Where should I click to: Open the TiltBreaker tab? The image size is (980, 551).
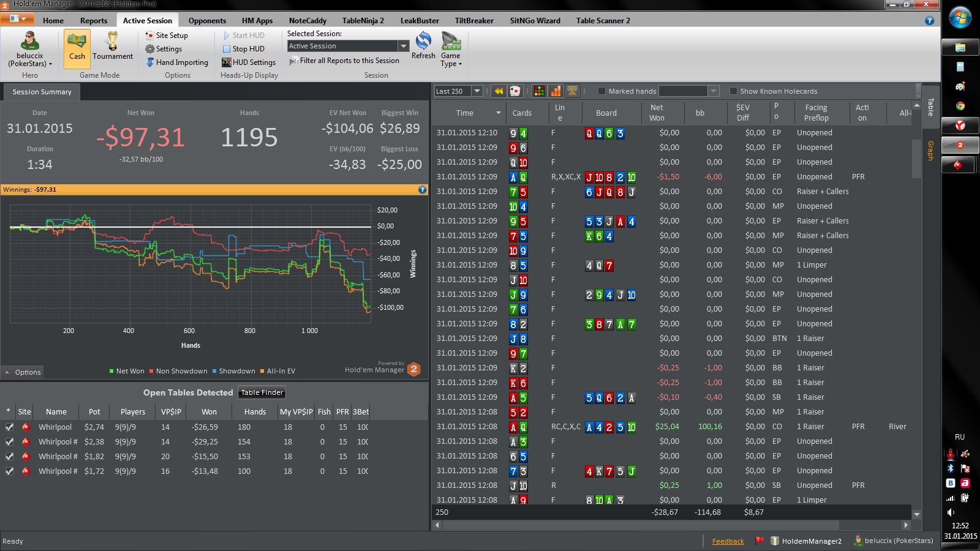click(x=474, y=21)
